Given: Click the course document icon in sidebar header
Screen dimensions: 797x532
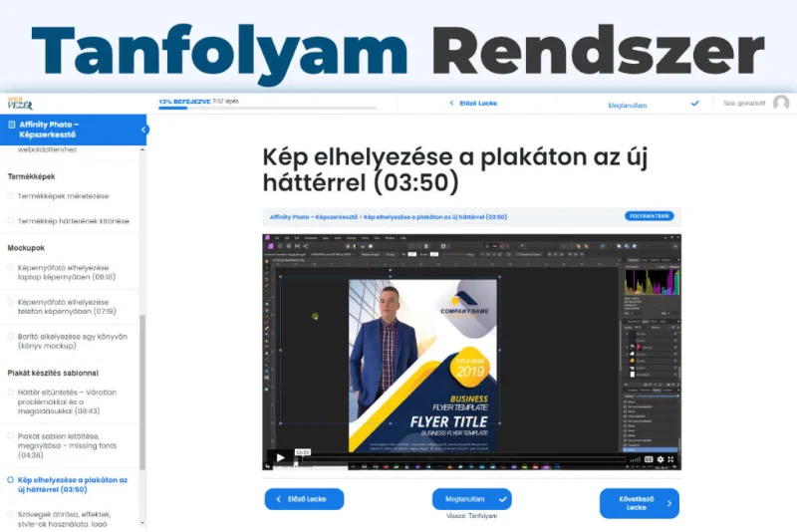Looking at the screenshot, I should (x=11, y=125).
